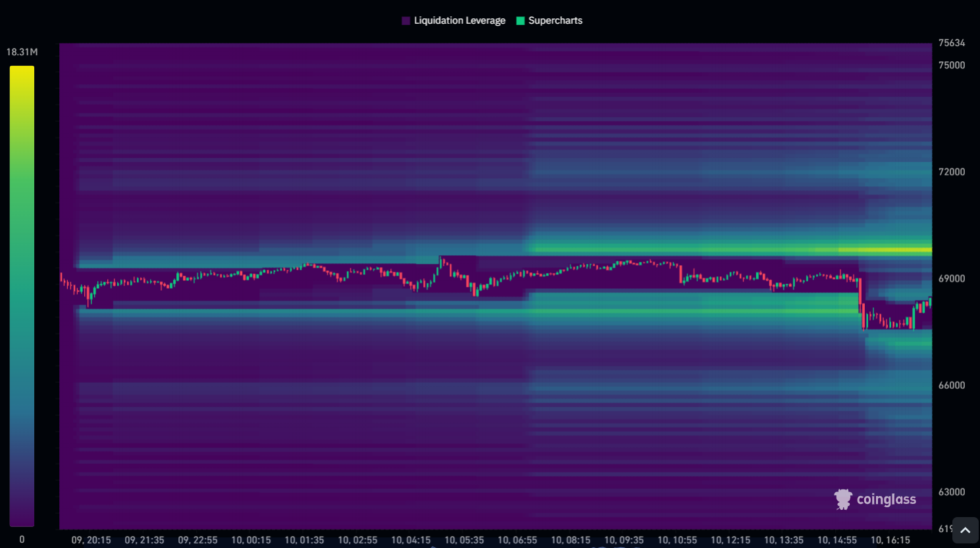The height and width of the screenshot is (548, 980).
Task: Click the 75000 price axis label
Action: tap(952, 65)
